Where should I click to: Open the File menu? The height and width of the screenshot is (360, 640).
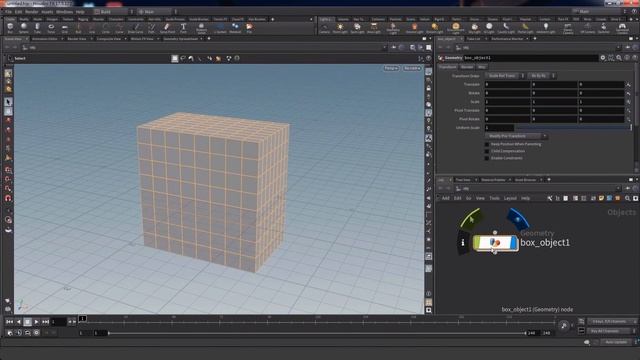point(9,12)
